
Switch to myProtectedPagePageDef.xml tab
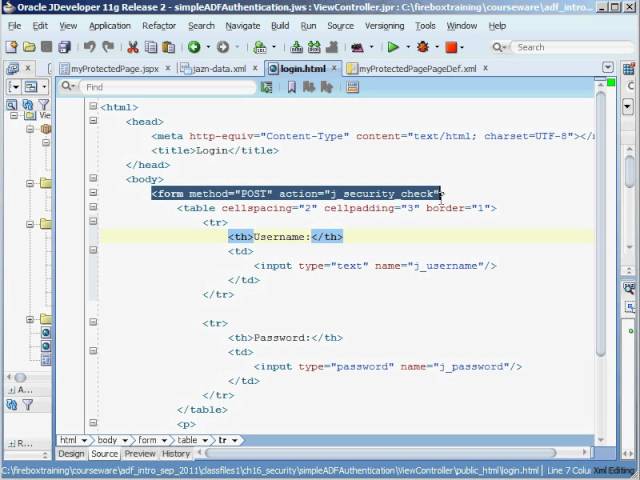pos(417,69)
